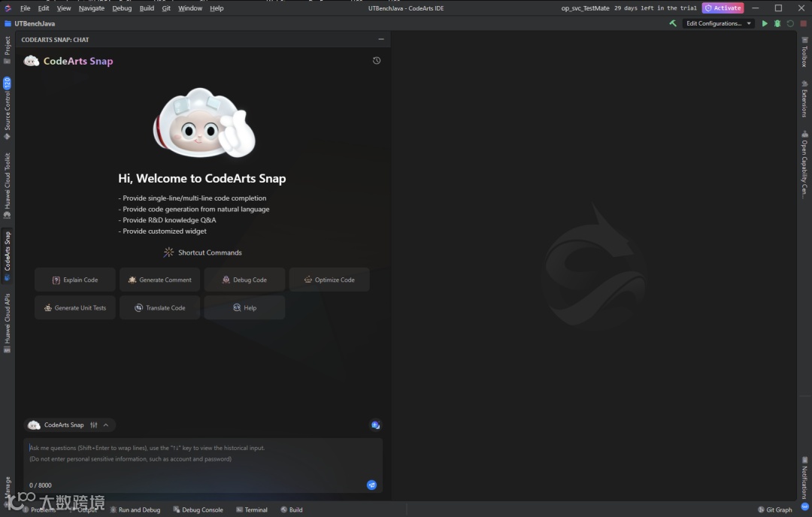Open the Debug Console bottom tab
The width and height of the screenshot is (812, 517).
tap(198, 509)
